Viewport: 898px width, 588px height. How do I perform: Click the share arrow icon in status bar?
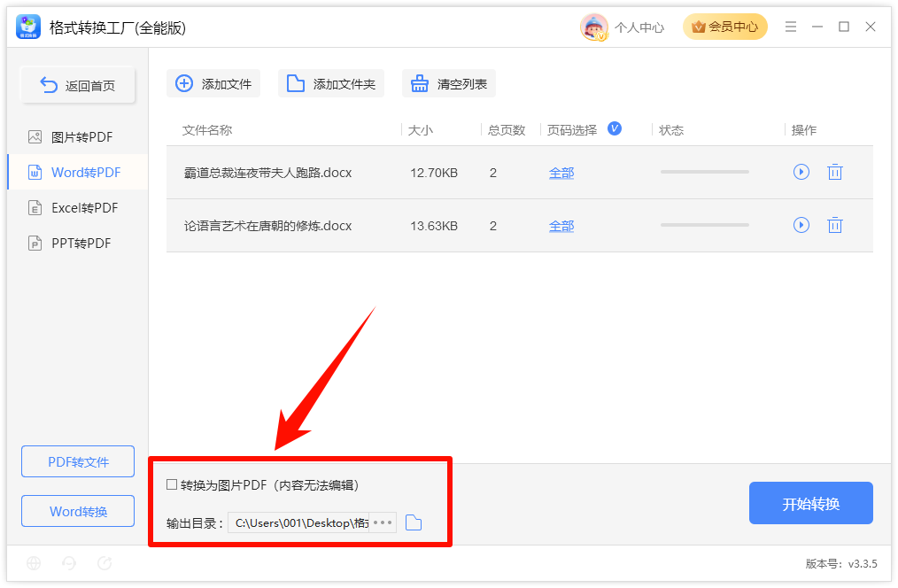105,563
